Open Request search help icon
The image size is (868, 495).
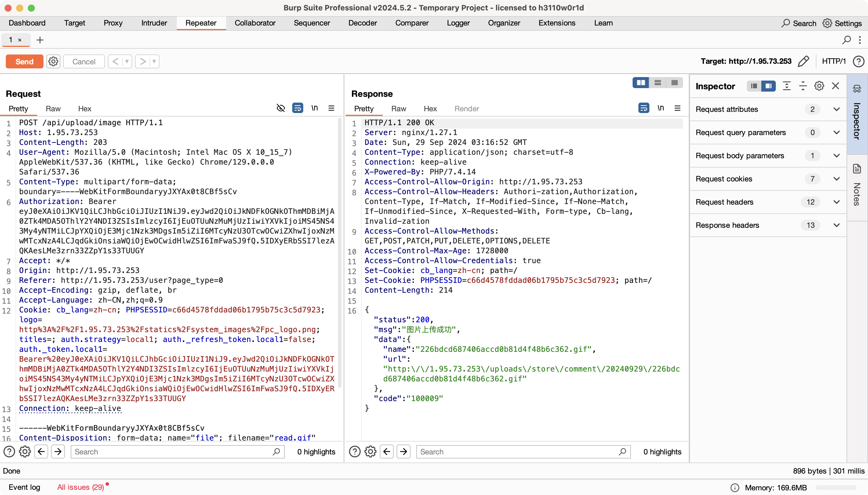[x=9, y=452]
